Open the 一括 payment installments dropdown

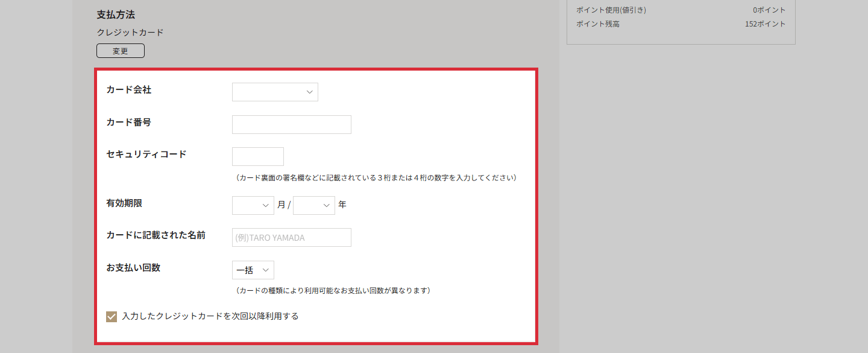pyautogui.click(x=253, y=270)
